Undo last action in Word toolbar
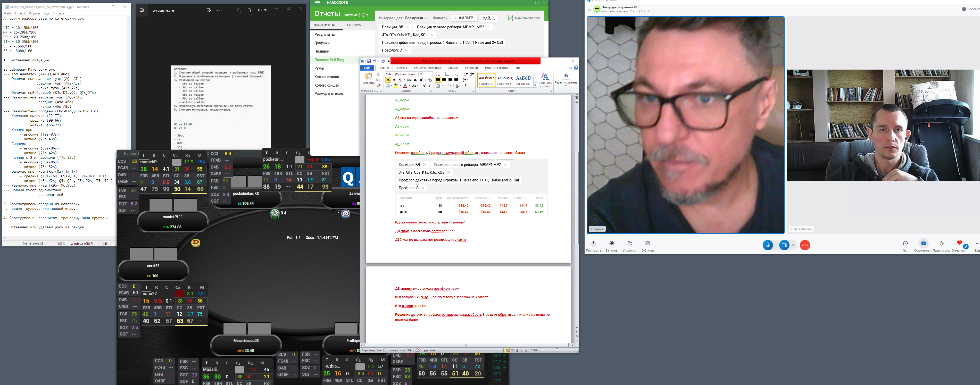This screenshot has height=385, width=980. (x=375, y=61)
